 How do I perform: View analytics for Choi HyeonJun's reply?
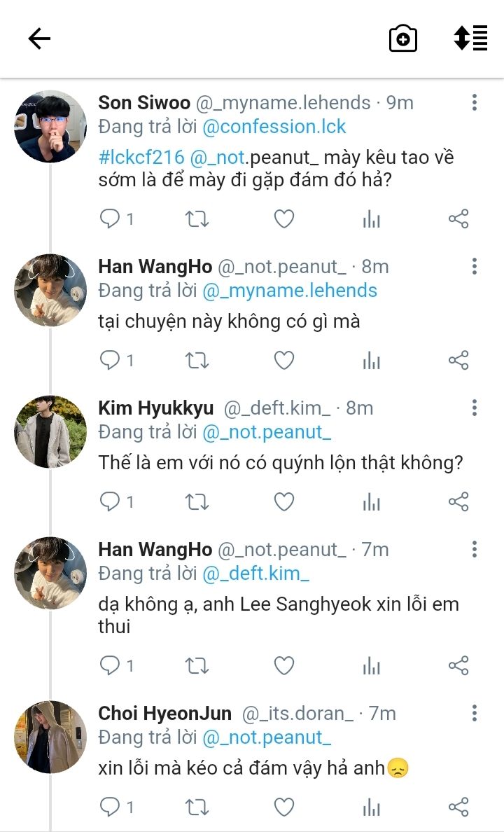pos(371,807)
